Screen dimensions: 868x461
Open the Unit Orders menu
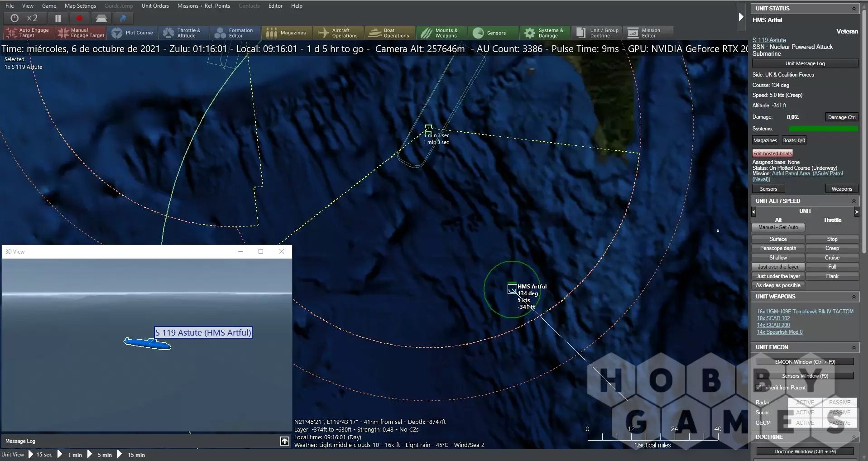coord(155,6)
